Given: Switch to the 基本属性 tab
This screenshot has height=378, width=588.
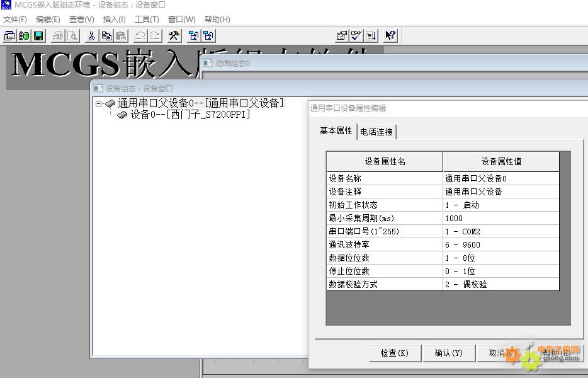Looking at the screenshot, I should click(x=336, y=130).
